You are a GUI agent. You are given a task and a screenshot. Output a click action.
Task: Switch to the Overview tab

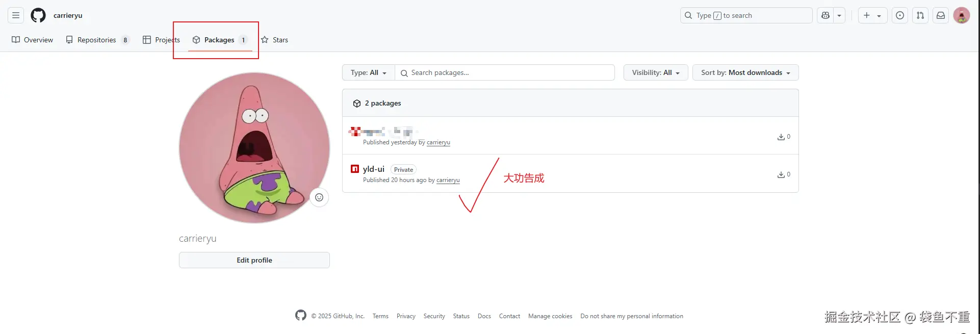tap(32, 40)
